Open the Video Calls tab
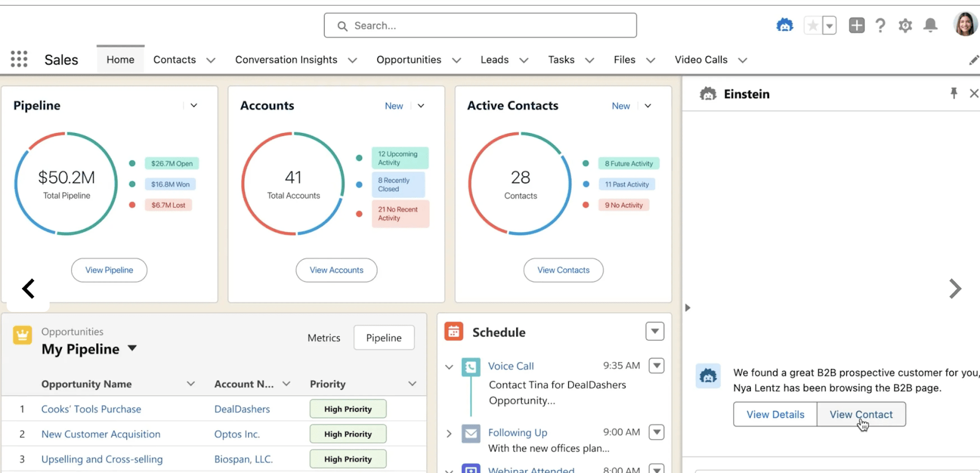The width and height of the screenshot is (980, 473). point(701,59)
